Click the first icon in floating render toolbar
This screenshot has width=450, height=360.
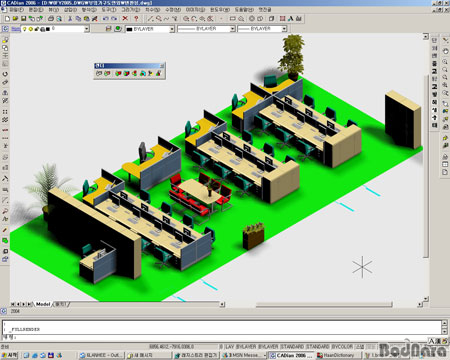point(99,73)
